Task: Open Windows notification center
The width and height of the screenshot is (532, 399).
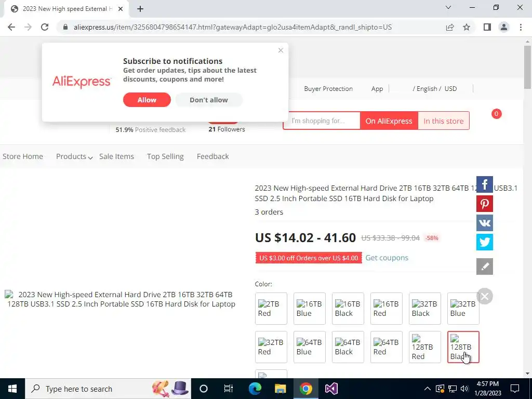Action: click(x=515, y=389)
